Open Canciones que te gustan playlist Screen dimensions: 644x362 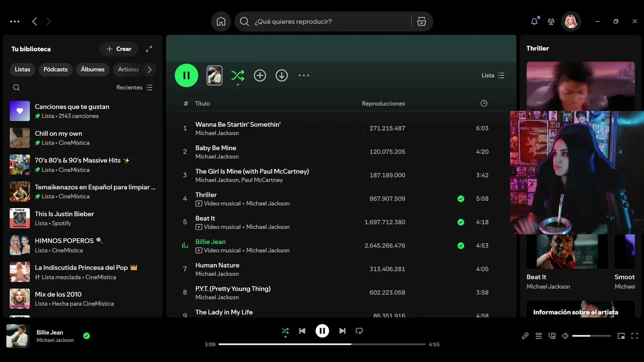pyautogui.click(x=83, y=111)
